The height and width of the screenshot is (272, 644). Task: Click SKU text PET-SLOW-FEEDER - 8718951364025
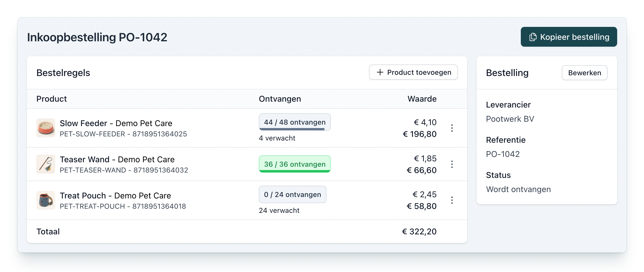pyautogui.click(x=123, y=134)
